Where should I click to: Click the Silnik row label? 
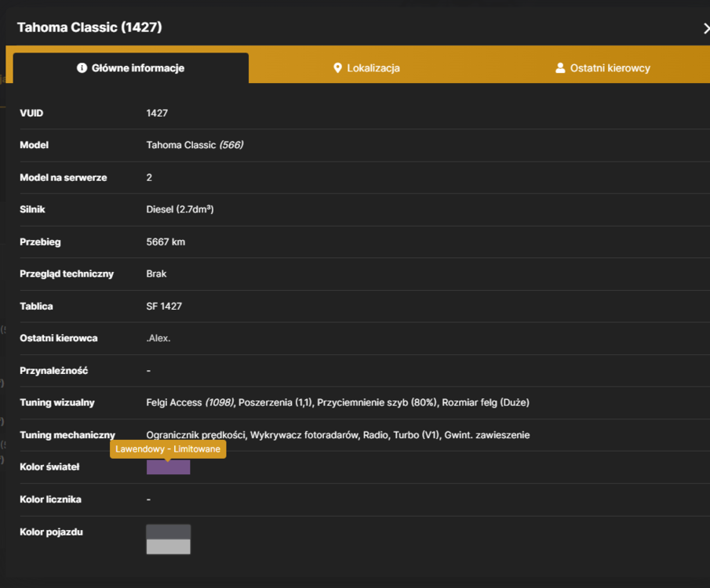[33, 209]
